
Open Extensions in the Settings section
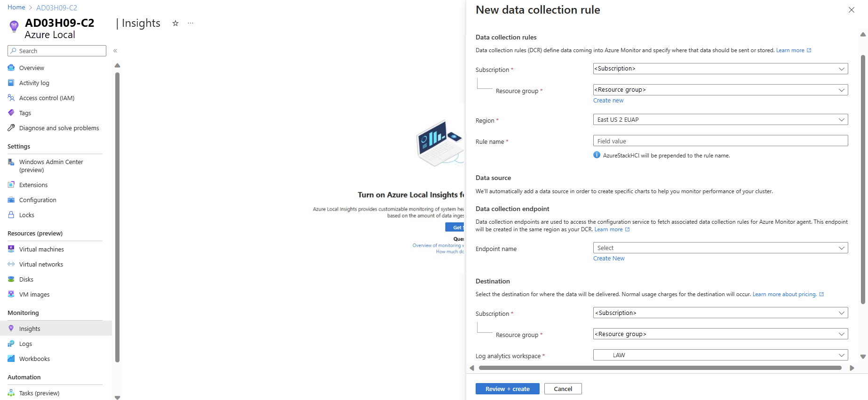[x=33, y=185]
